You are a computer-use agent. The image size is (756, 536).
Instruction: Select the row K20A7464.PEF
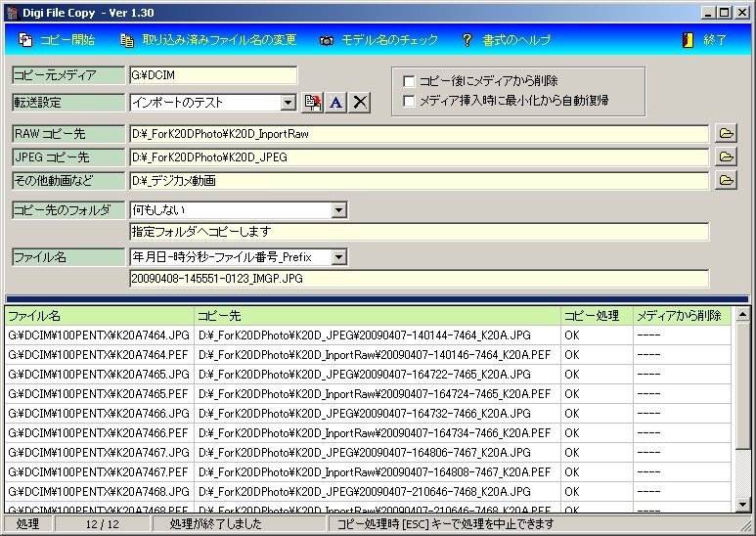tap(368, 355)
